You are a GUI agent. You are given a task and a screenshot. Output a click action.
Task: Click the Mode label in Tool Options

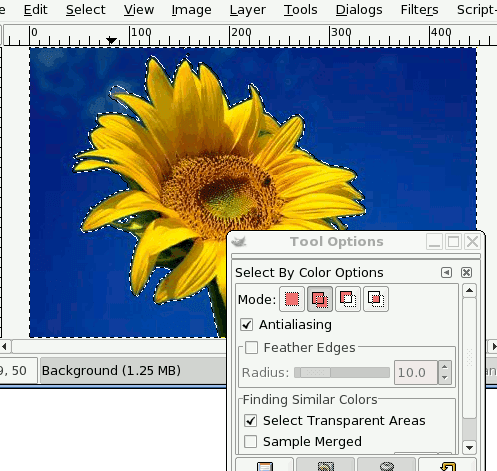(257, 299)
